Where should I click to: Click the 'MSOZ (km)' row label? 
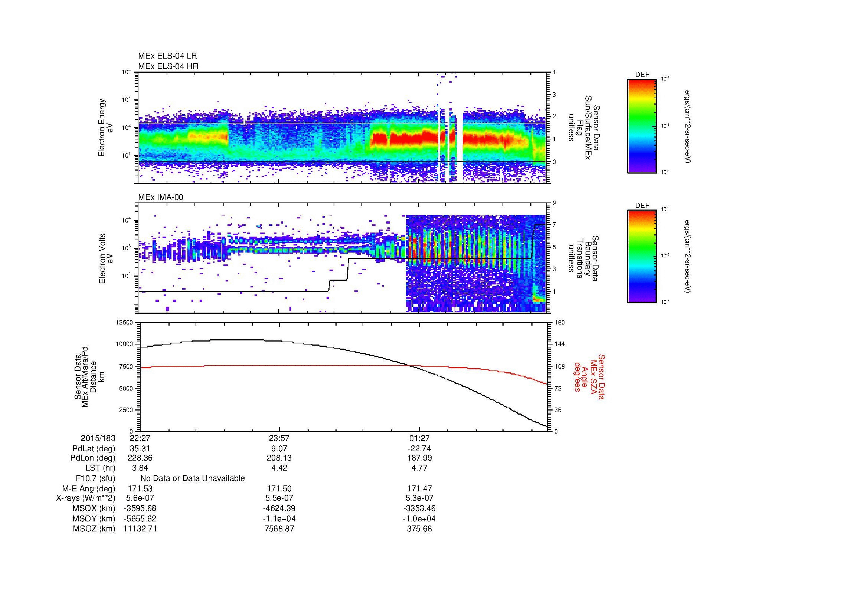coord(94,529)
